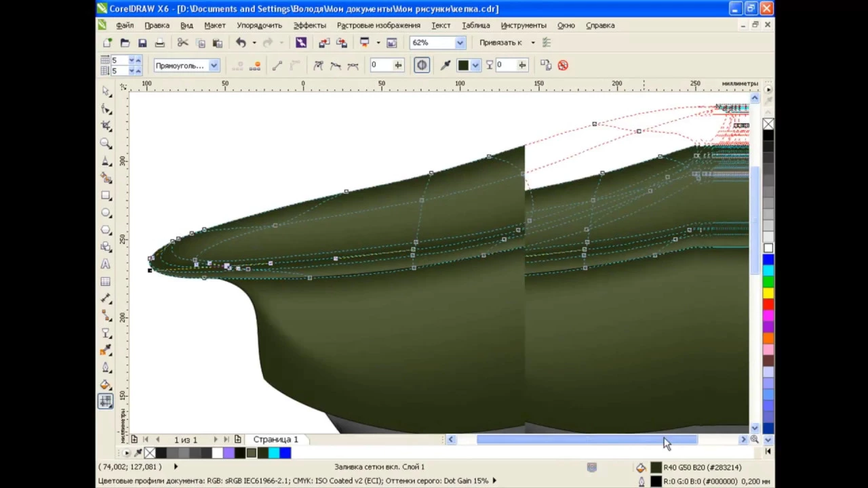This screenshot has height=488, width=868.
Task: Select the Rectangle tool
Action: tap(106, 195)
